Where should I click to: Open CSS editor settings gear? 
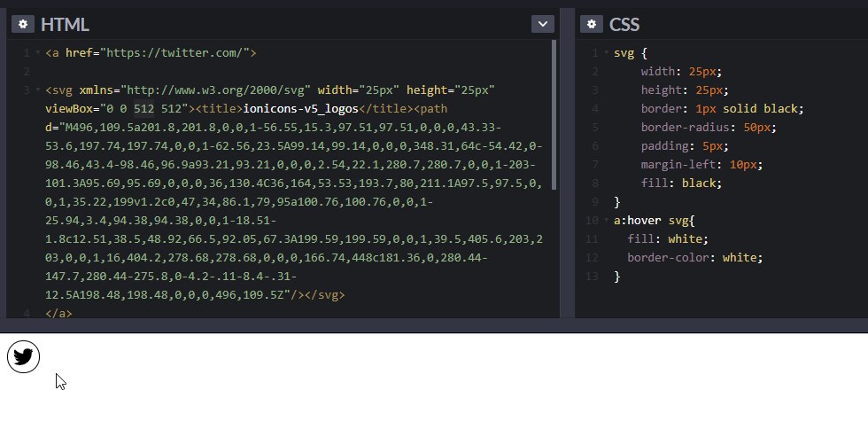(x=592, y=24)
